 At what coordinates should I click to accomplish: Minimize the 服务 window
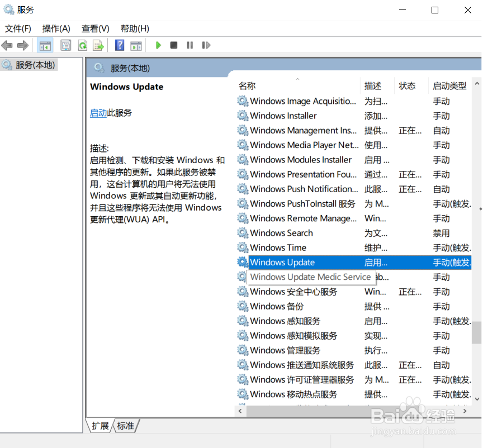[402, 10]
